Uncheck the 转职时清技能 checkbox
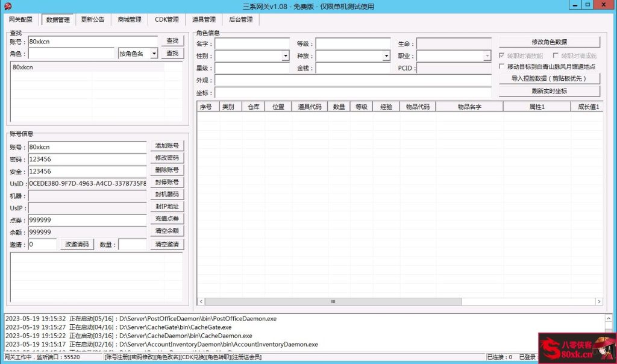Screen dimensions: 617x364 [x=503, y=55]
